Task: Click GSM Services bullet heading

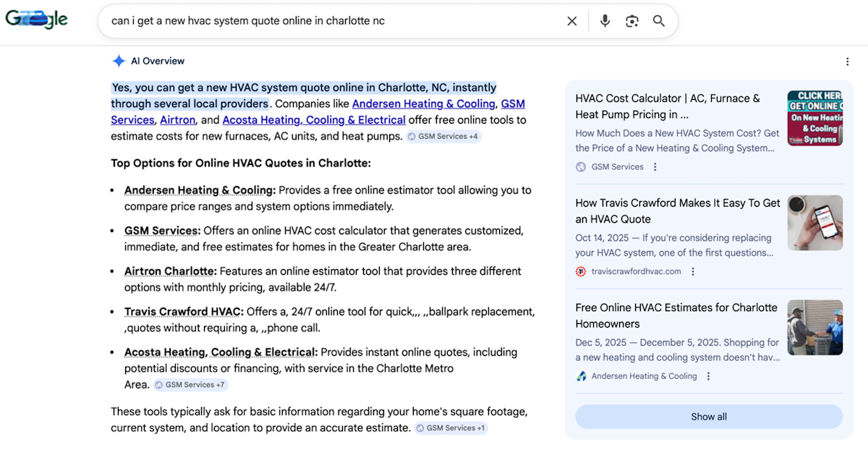Action: pos(162,231)
